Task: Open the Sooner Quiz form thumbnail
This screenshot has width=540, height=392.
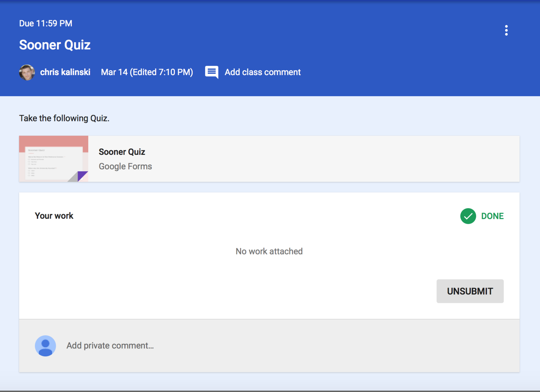Action: [x=54, y=159]
